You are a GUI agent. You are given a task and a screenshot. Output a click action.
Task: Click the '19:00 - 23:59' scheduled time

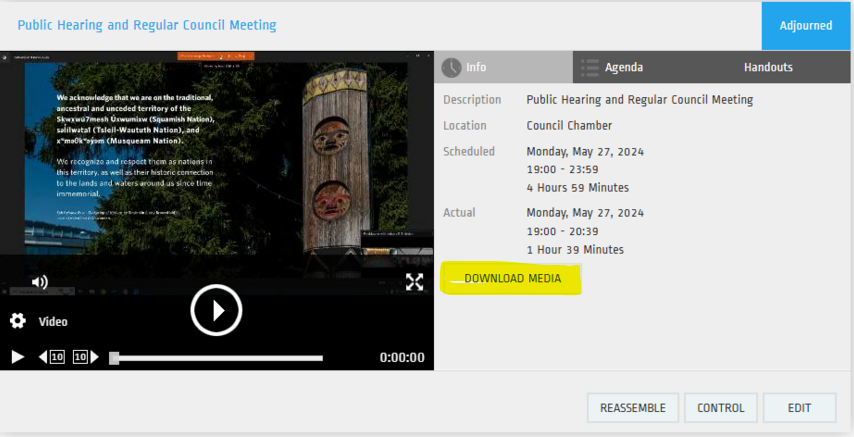click(563, 169)
